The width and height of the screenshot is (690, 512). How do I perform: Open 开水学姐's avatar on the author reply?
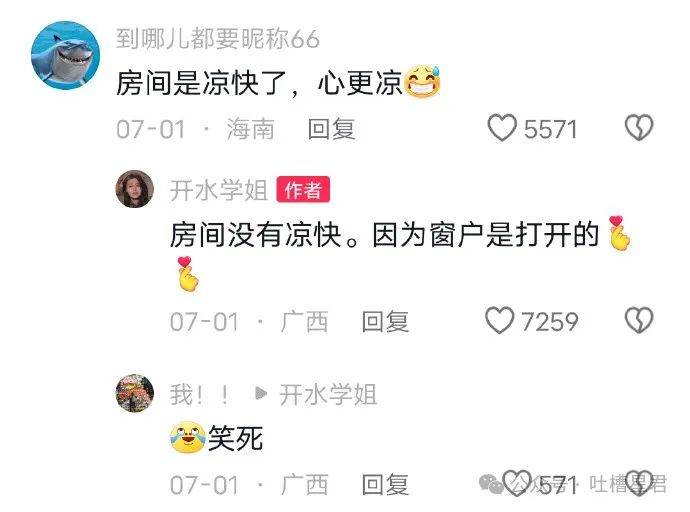(x=135, y=189)
